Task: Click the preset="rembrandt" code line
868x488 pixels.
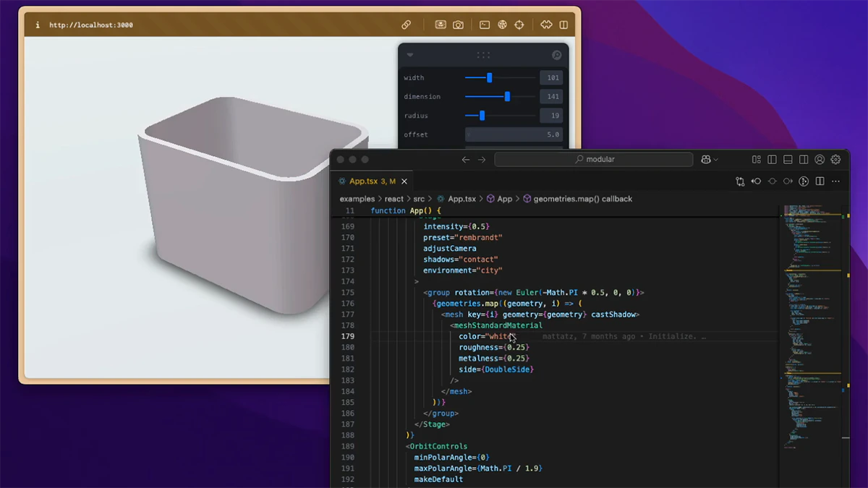Action: 463,237
